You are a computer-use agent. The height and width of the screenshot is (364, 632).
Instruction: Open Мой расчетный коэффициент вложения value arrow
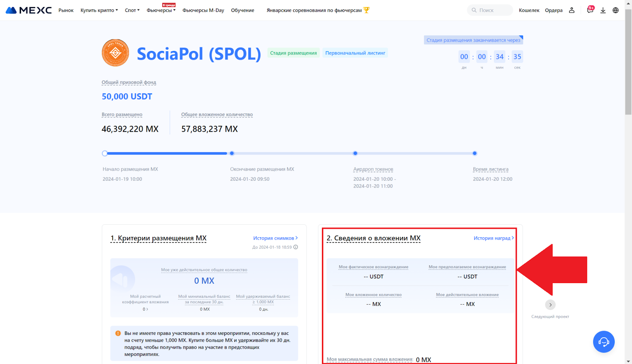point(145,309)
